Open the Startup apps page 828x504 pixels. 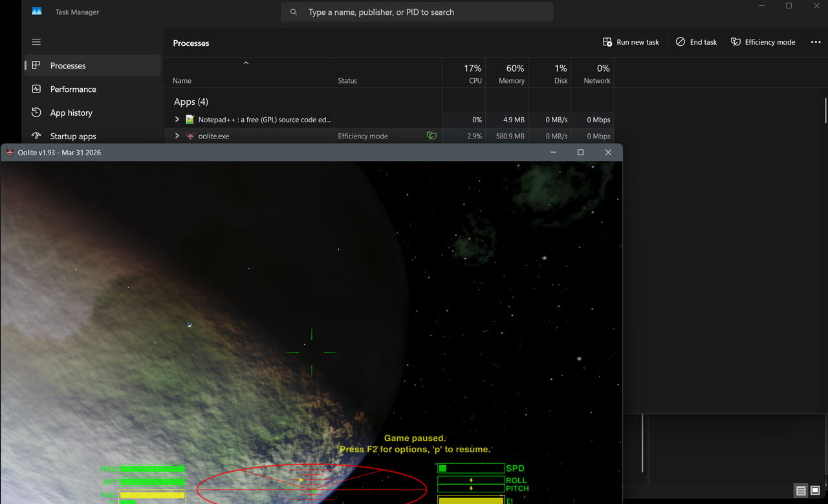point(93,136)
